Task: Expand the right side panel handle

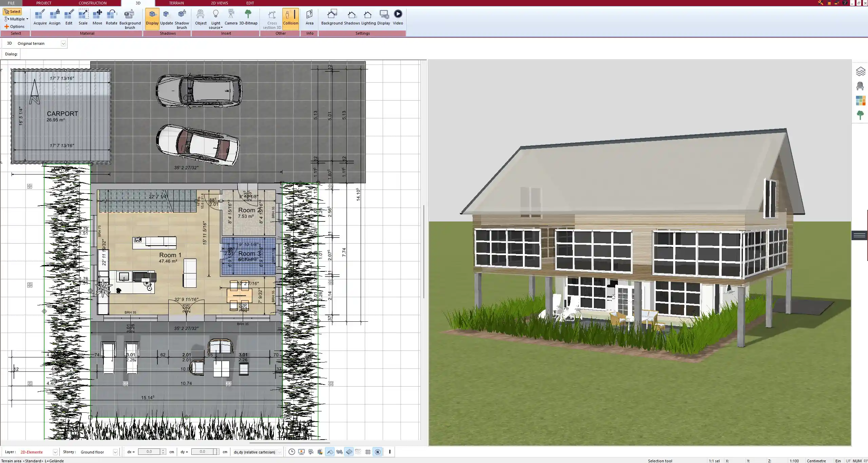Action: point(860,235)
